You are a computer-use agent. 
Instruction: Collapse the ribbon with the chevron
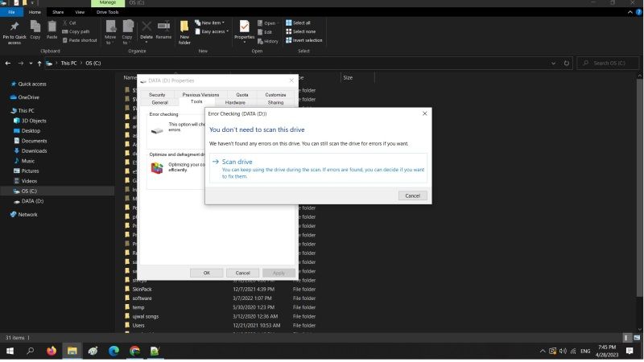point(630,12)
